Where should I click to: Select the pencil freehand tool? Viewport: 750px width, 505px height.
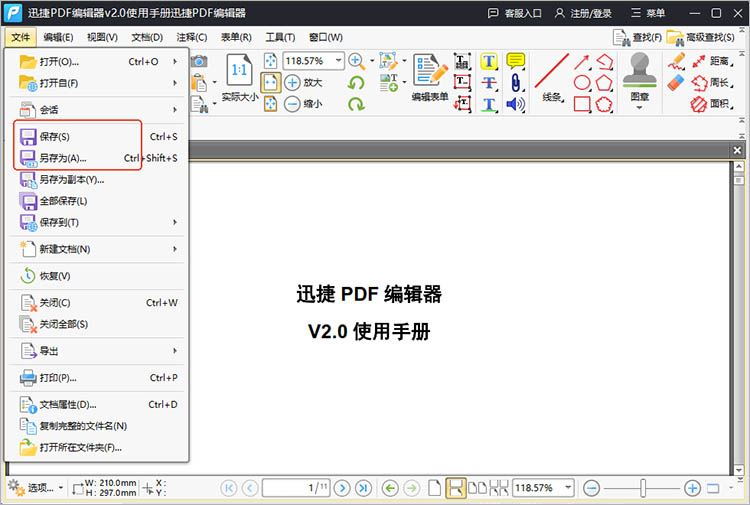pyautogui.click(x=676, y=61)
